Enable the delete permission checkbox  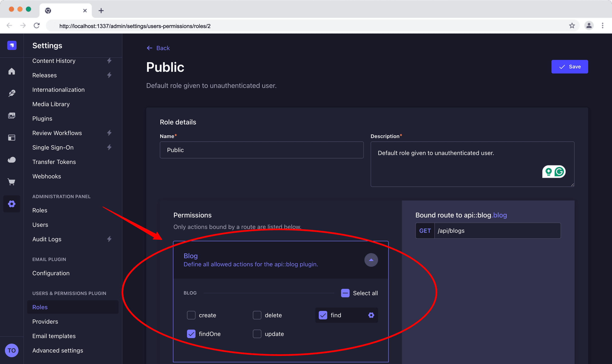(x=257, y=315)
